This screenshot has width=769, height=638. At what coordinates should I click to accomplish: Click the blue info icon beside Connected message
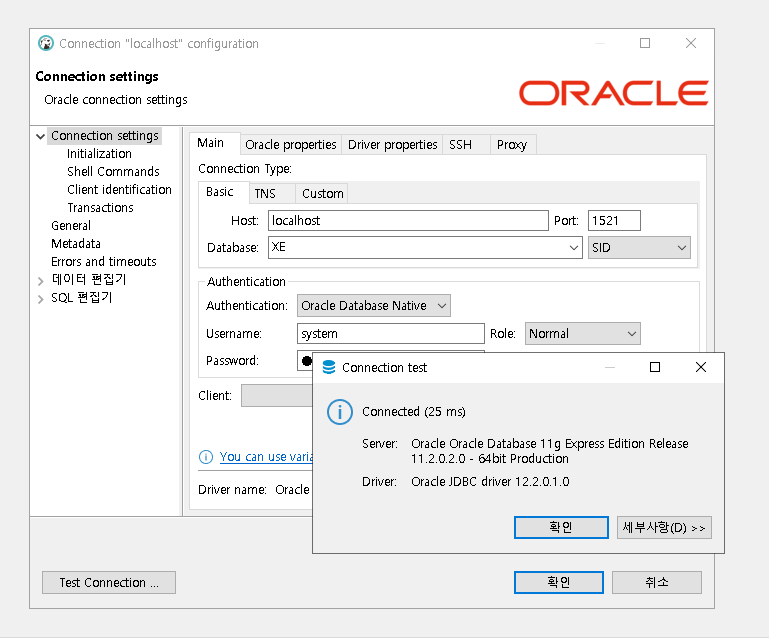pyautogui.click(x=339, y=412)
